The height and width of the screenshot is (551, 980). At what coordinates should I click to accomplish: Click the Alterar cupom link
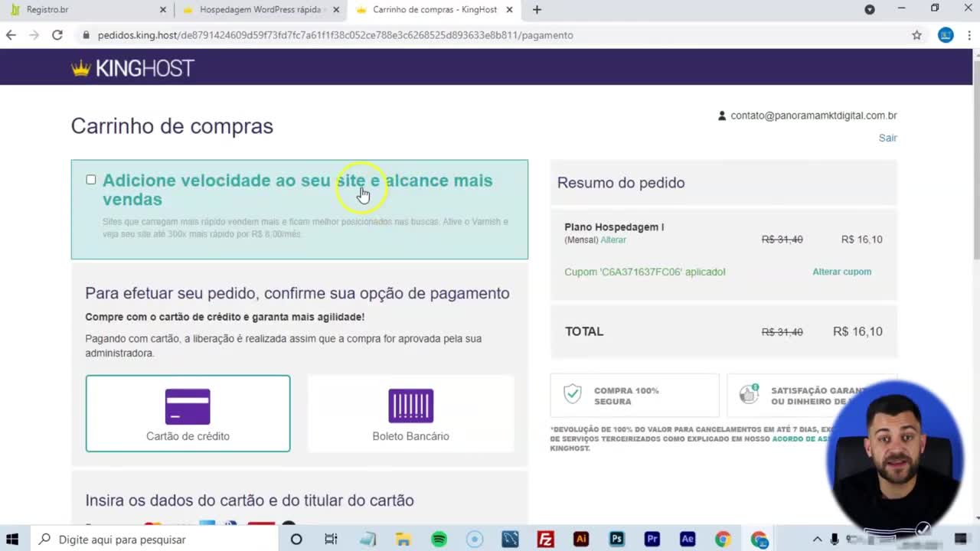(841, 272)
